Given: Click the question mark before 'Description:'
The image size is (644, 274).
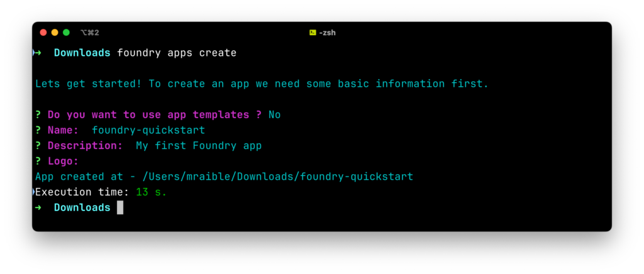Looking at the screenshot, I should click(x=38, y=146).
